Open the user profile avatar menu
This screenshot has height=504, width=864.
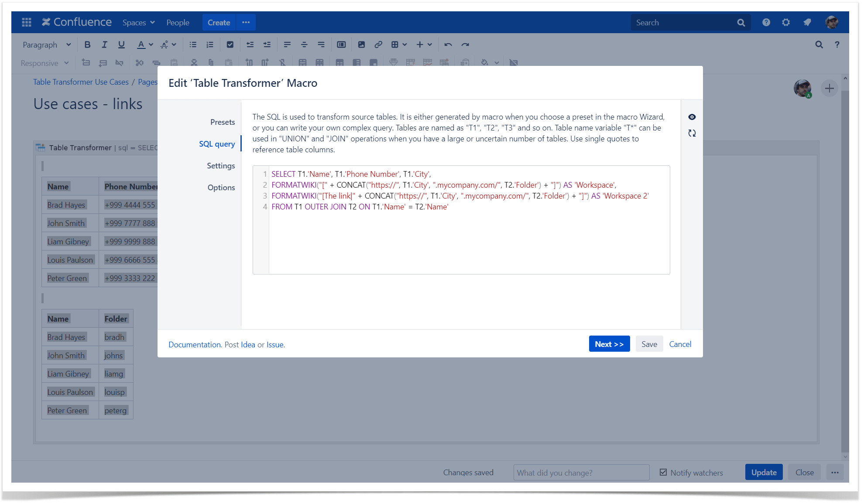832,22
